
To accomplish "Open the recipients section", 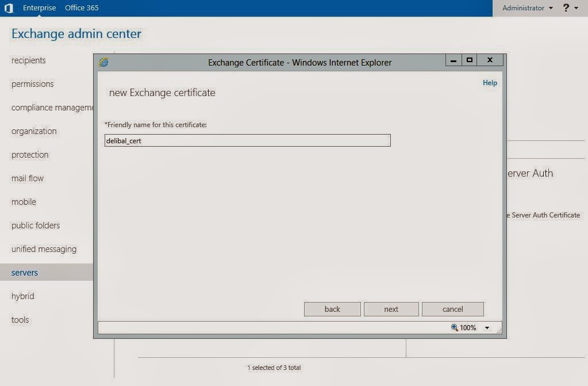I will pos(29,60).
